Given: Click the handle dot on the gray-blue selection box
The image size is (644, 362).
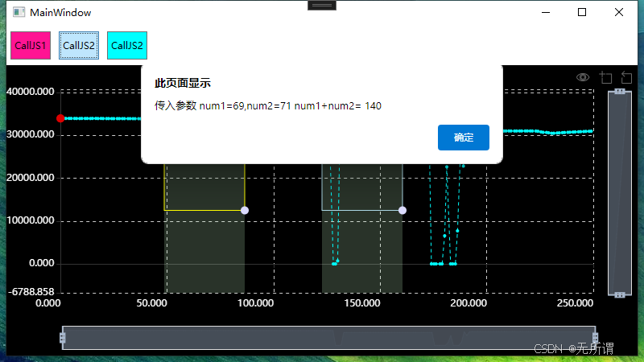Looking at the screenshot, I should pyautogui.click(x=402, y=210).
